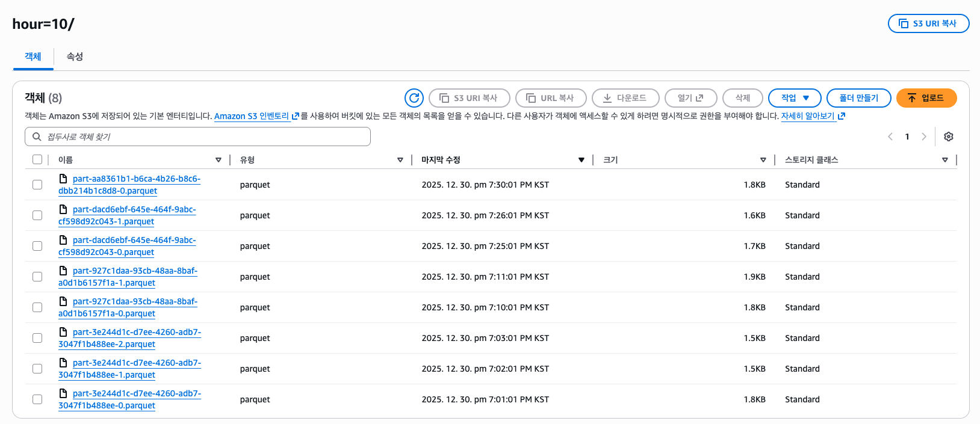Open table preferences gear icon
Image resolution: width=980 pixels, height=424 pixels.
click(948, 137)
